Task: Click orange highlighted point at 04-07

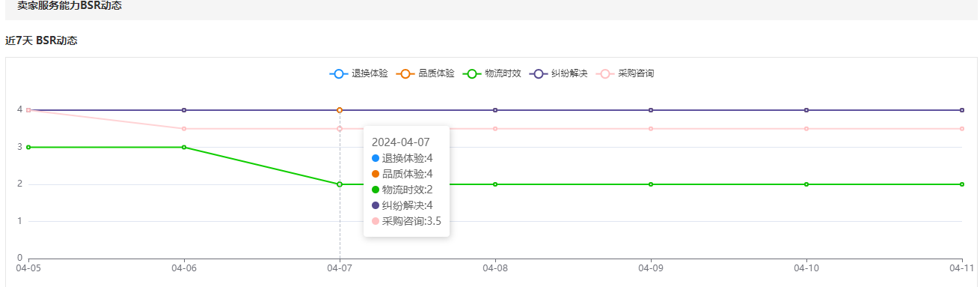Action: point(340,110)
